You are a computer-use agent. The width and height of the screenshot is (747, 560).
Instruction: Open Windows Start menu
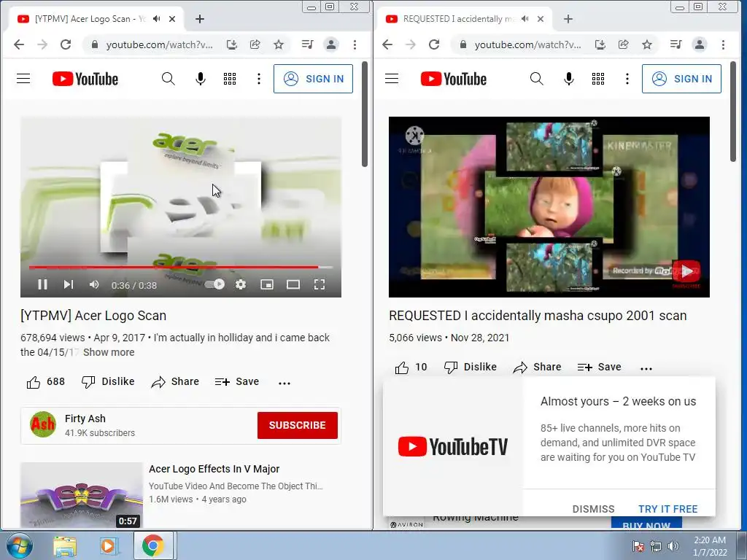(x=19, y=545)
